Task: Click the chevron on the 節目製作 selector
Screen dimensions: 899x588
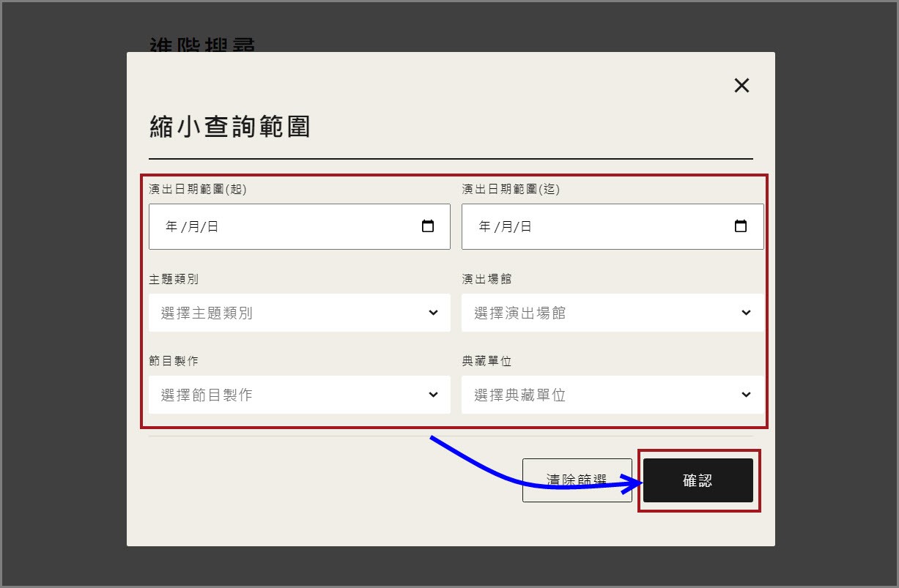Action: [x=432, y=395]
